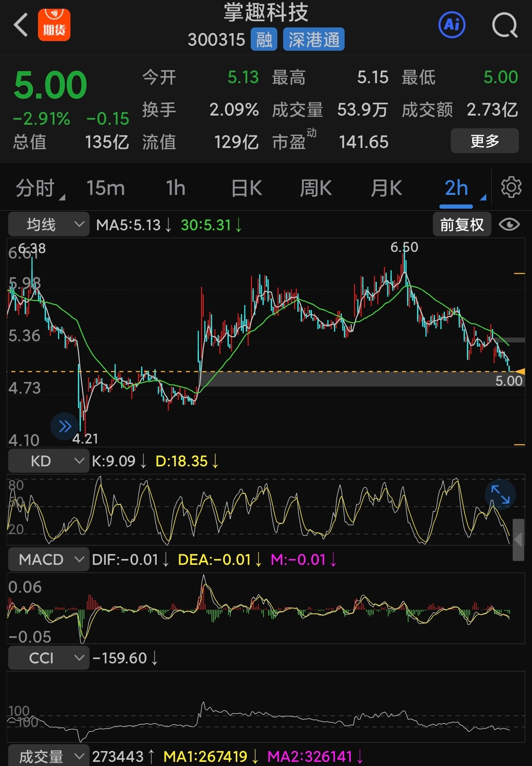Switch to the 周K tab

(x=316, y=188)
